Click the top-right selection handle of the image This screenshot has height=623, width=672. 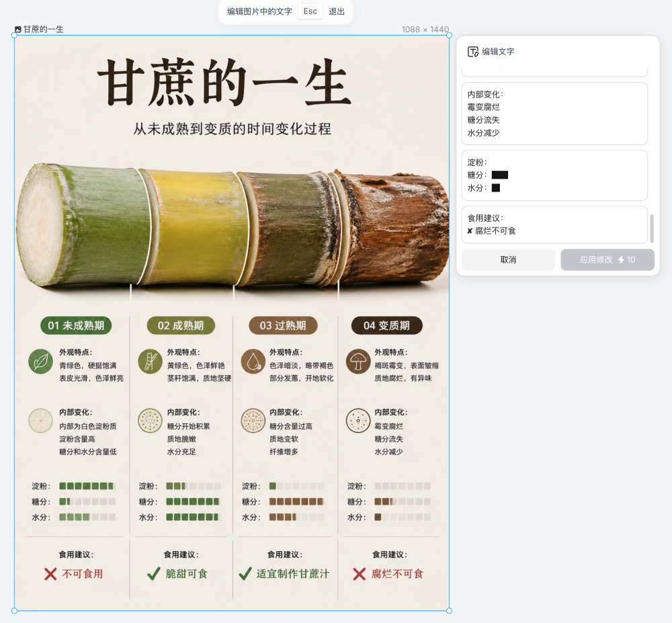(x=449, y=36)
